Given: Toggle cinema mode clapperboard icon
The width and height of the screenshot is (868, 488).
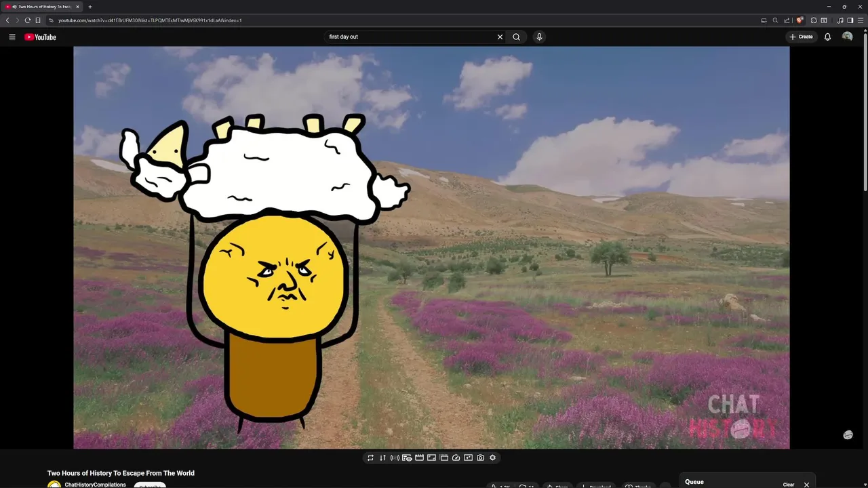Looking at the screenshot, I should pyautogui.click(x=419, y=457).
